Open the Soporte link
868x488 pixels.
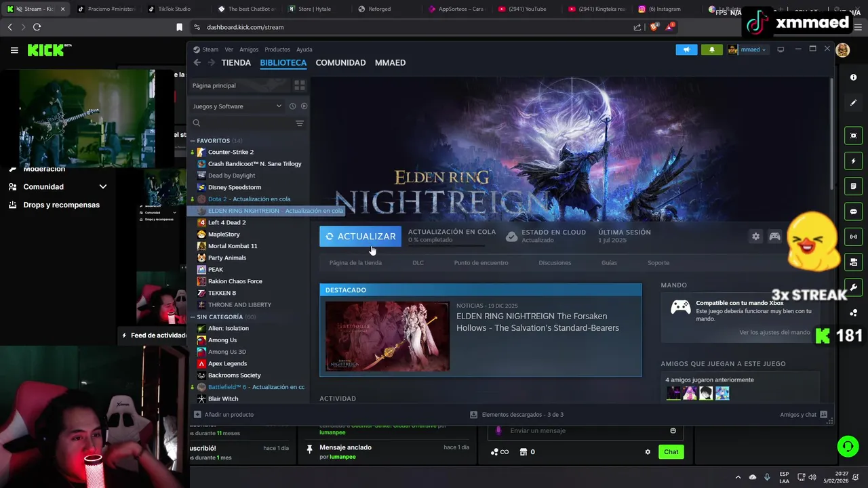click(x=658, y=263)
